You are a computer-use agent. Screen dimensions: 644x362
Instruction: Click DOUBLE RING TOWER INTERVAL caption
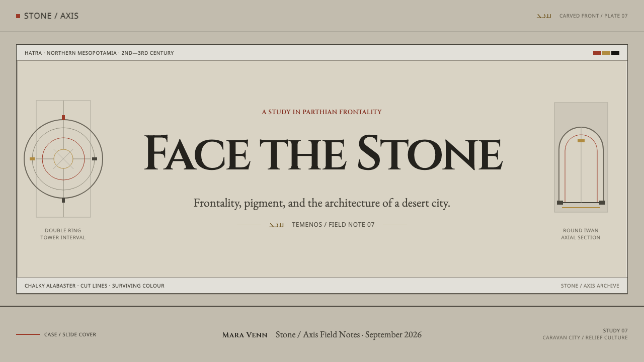[63, 234]
